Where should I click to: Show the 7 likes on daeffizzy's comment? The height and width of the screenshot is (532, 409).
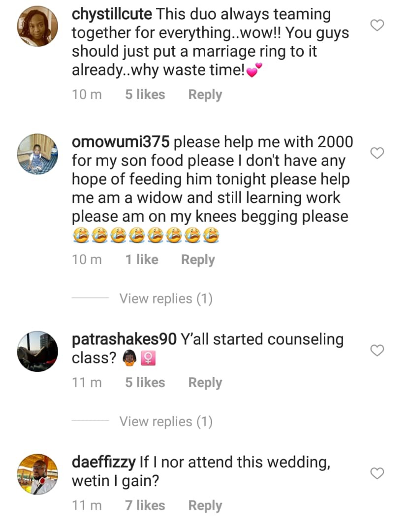click(145, 505)
